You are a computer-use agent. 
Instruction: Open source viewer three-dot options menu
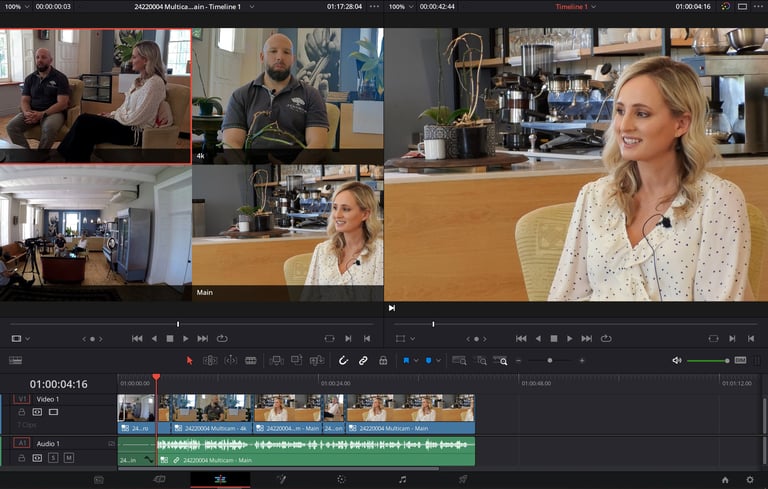coord(374,7)
